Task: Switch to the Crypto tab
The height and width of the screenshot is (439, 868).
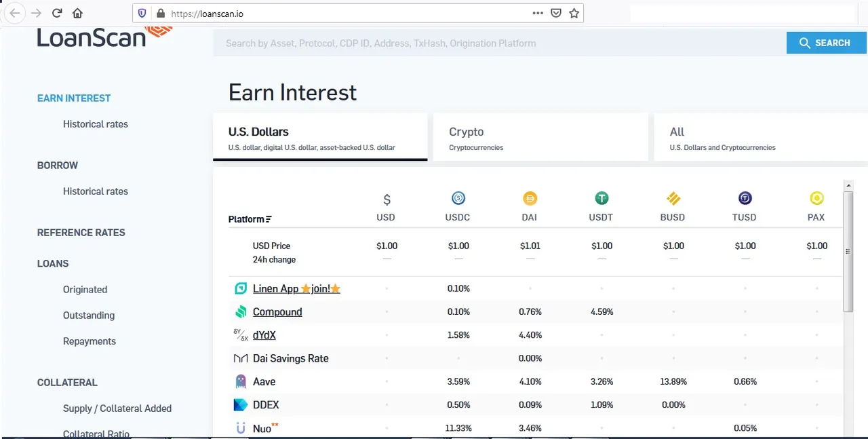Action: point(540,138)
